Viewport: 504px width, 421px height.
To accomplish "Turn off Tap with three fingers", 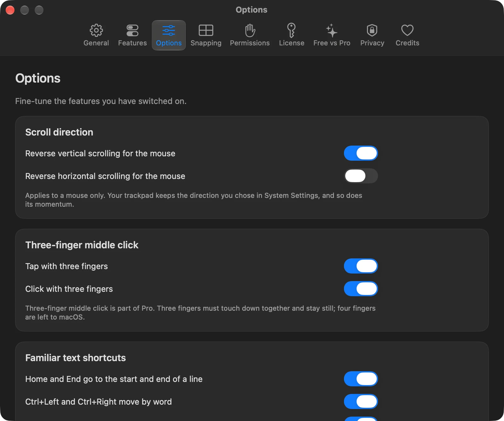I will (x=361, y=266).
